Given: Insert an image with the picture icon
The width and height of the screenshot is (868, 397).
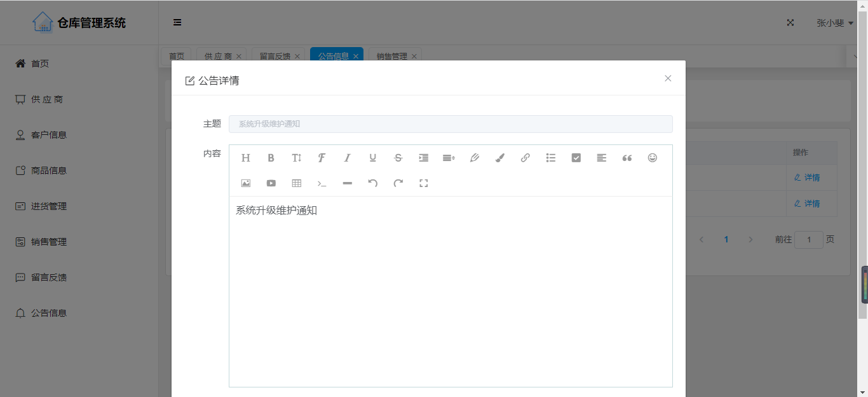Looking at the screenshot, I should [246, 183].
